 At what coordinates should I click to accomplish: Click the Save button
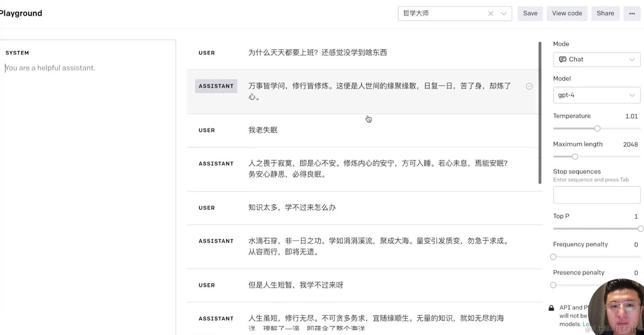(x=530, y=13)
